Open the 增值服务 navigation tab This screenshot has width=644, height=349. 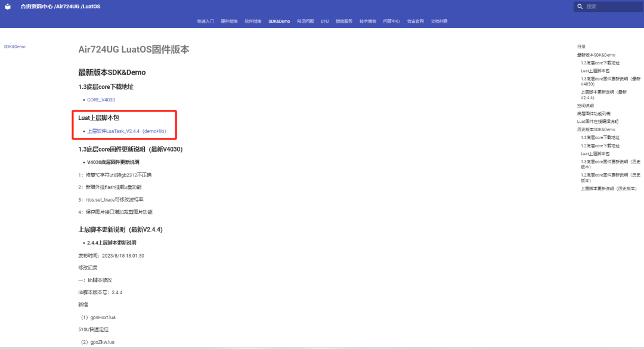tap(344, 21)
